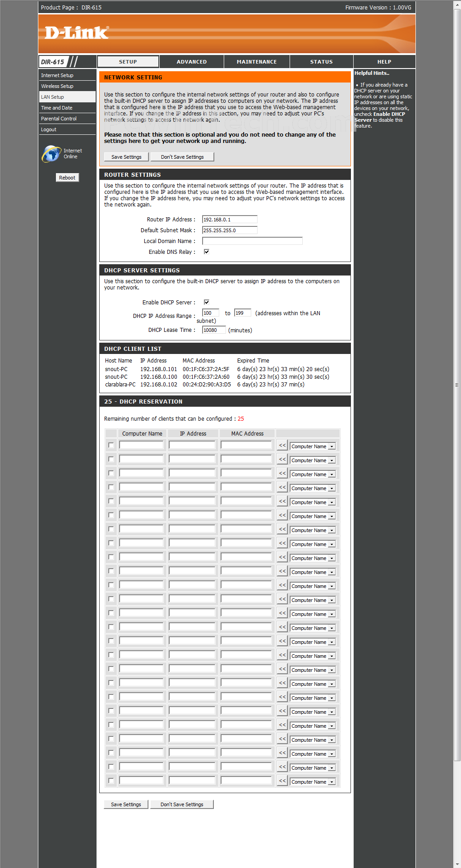Click IP 192.168.0.101 in client list
The height and width of the screenshot is (868, 461).
pos(159,369)
